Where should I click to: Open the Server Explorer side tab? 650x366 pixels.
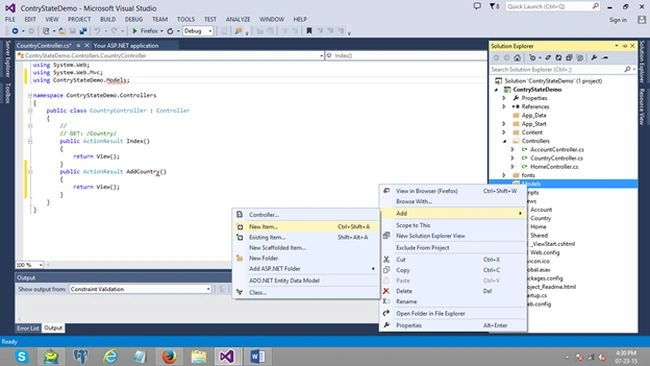[7, 59]
